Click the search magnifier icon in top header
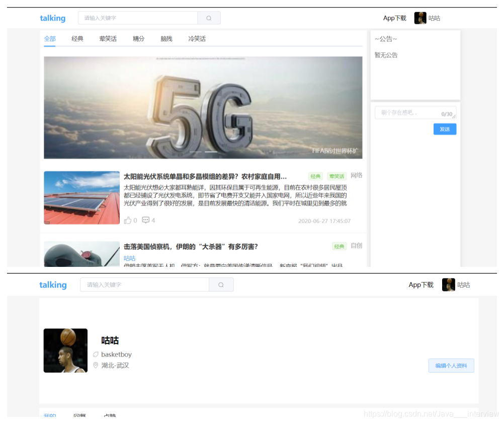Viewport: 504px width, 423px height. click(x=209, y=18)
